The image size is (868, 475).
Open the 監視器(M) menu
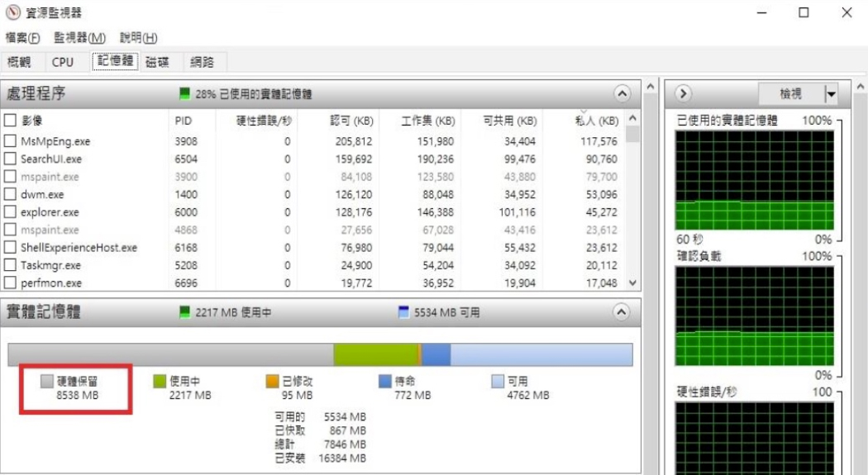[x=79, y=38]
